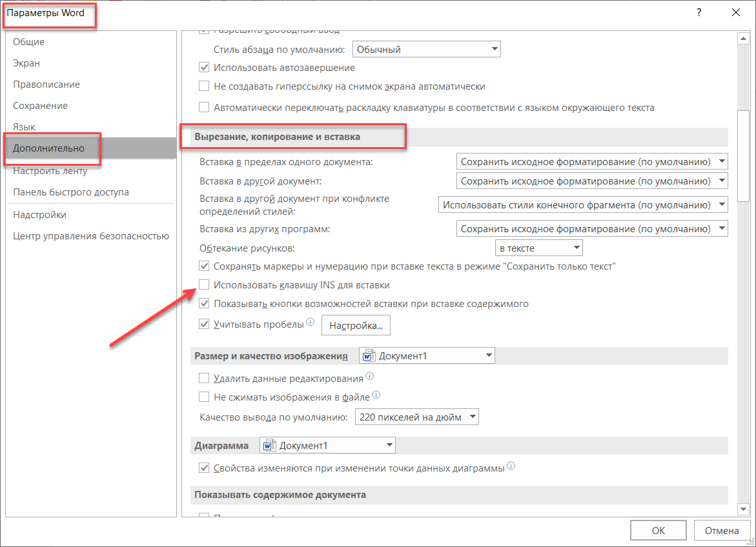Select Экран category

[x=90, y=63]
